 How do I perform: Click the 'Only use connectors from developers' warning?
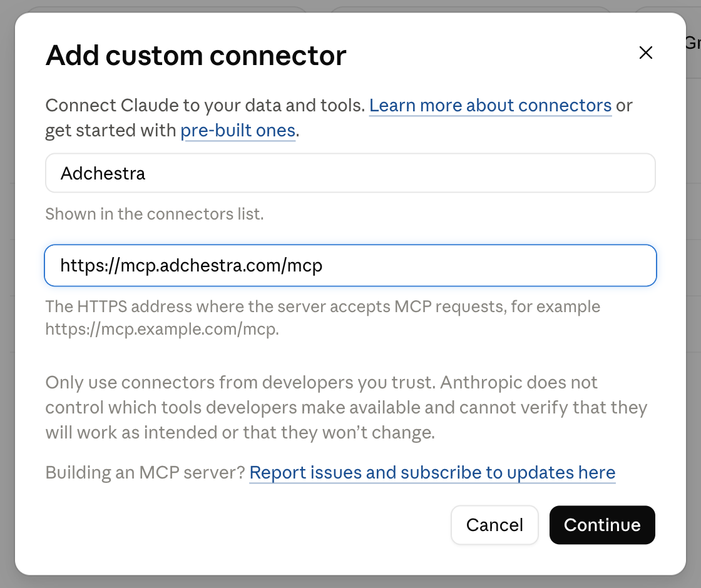tap(347, 407)
